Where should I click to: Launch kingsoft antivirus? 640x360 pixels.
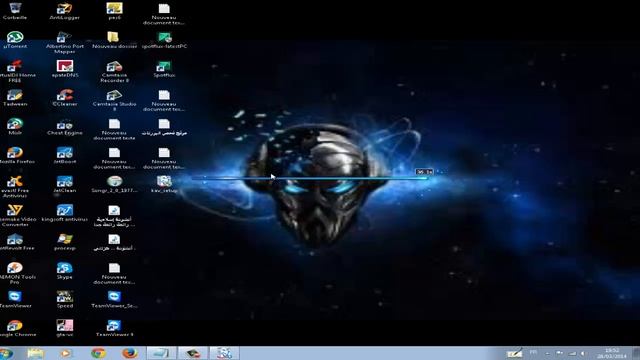(64, 213)
